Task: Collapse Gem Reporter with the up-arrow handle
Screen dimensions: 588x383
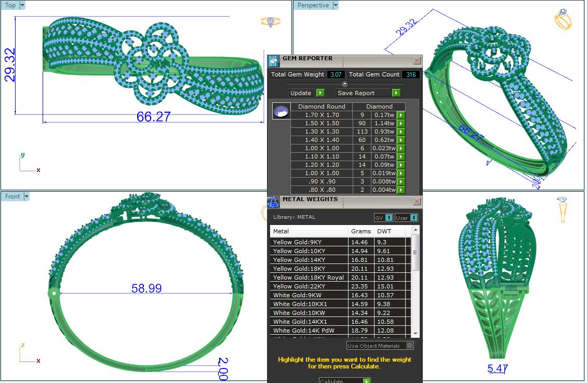Action: (344, 84)
